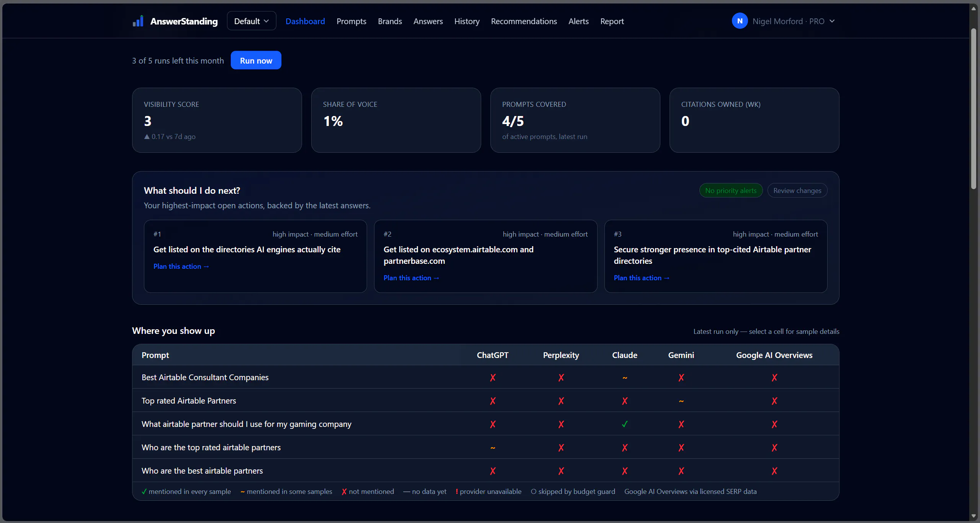Screen dimensions: 980x523
Task: Open the Answers tab
Action: click(428, 21)
